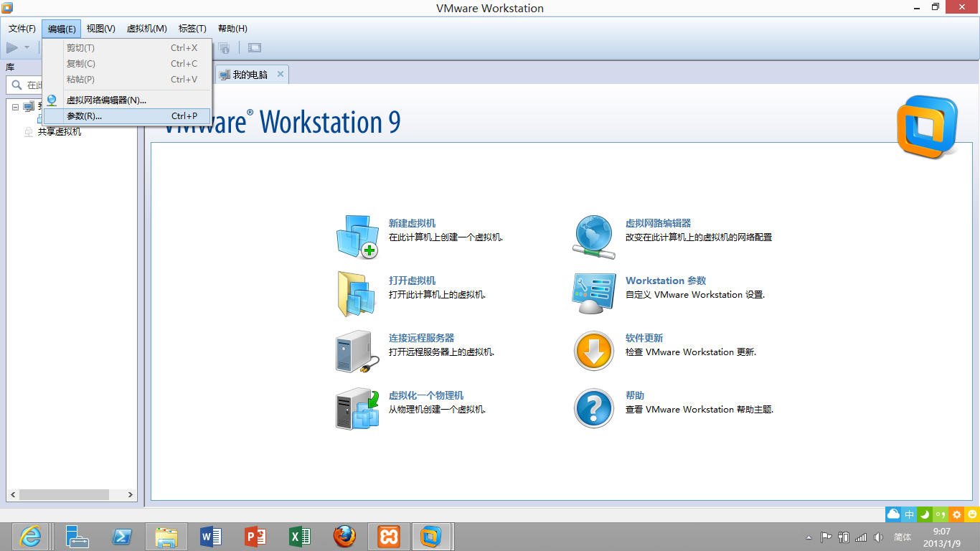The image size is (980, 551).
Task: Open the XAMPP taskbar icon
Action: click(389, 537)
